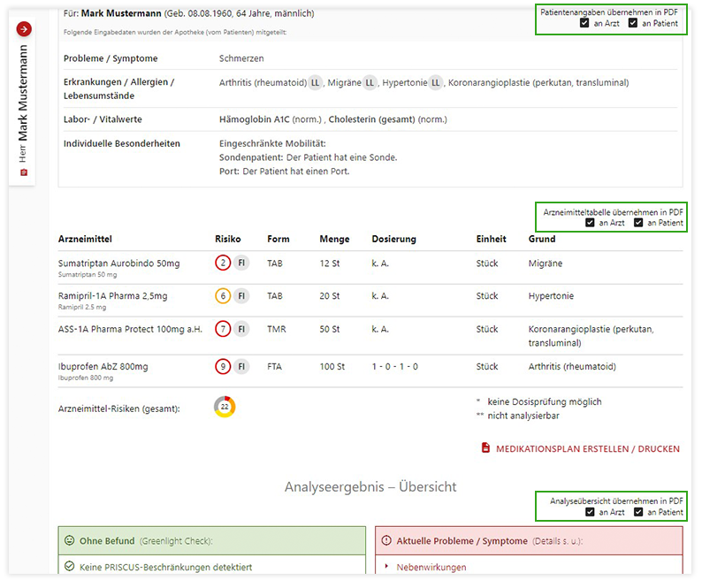Screen dimensions: 702x588
Task: Click the red arrow sidebar expand icon
Action: [24, 29]
